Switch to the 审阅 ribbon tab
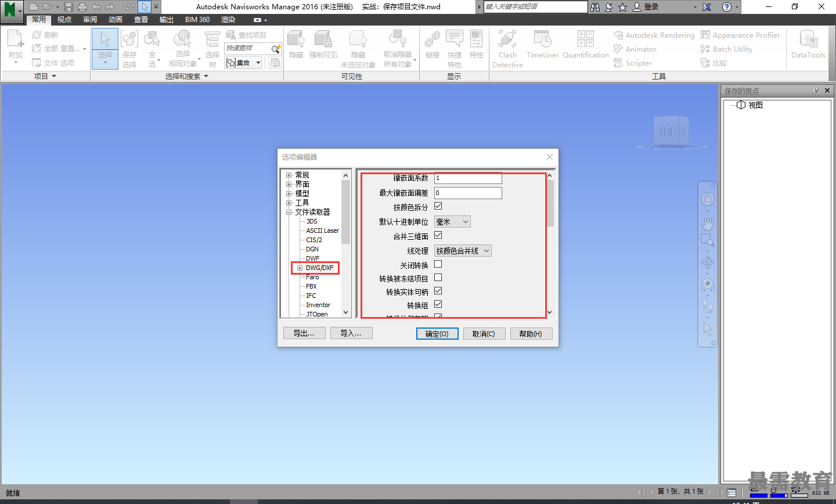 (x=90, y=20)
